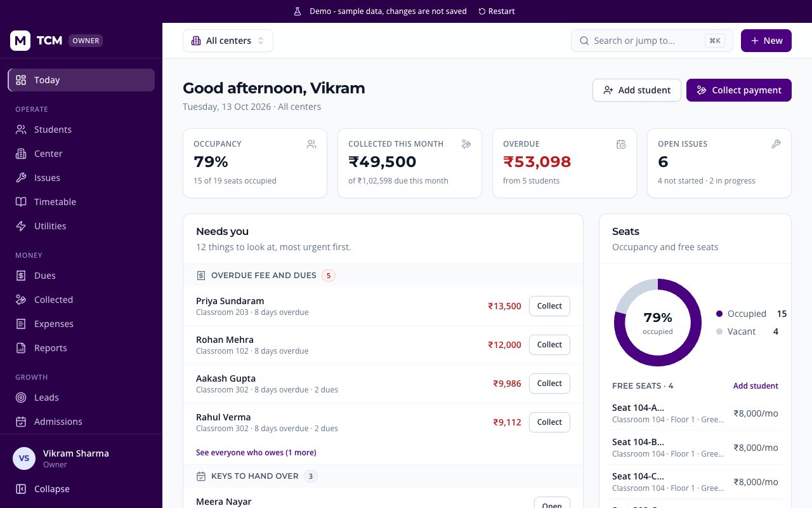Screen dimensions: 812x508
Task: Click the Leads target icon
Action: point(21,398)
